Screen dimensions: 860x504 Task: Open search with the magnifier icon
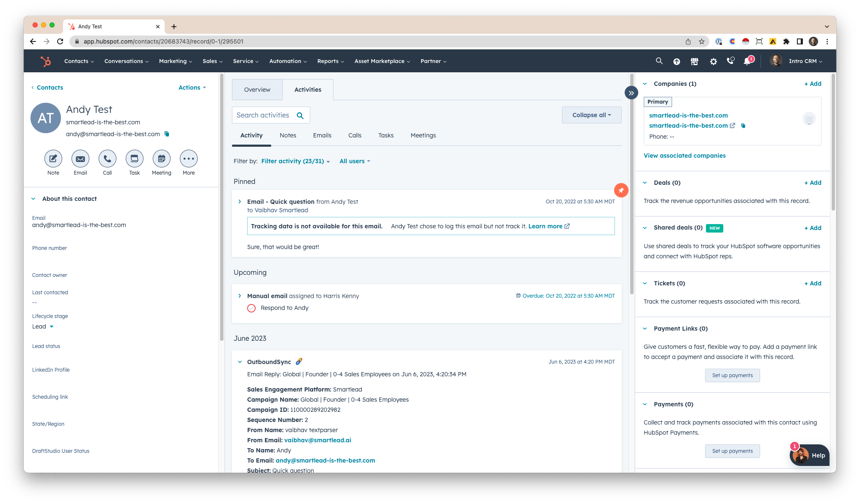coord(659,61)
